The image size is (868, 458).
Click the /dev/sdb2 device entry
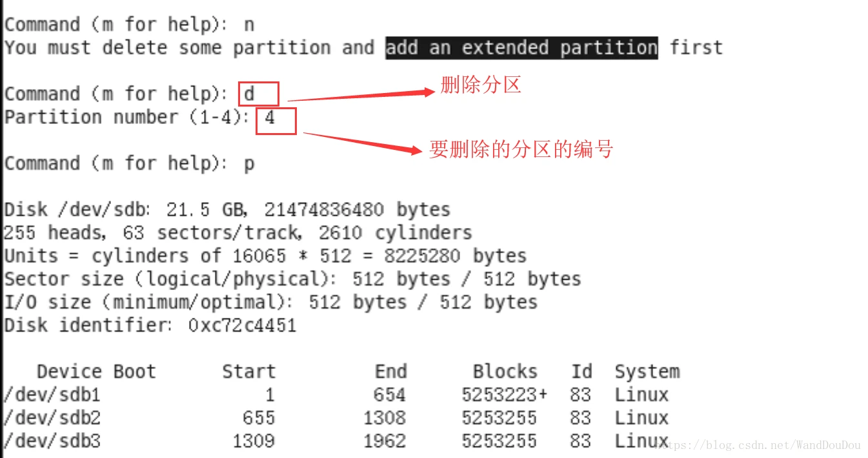point(52,418)
